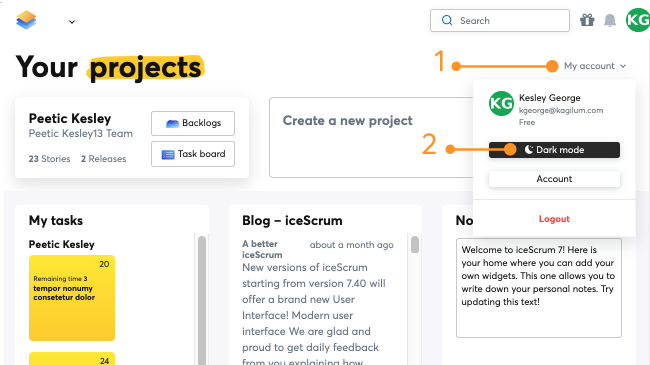The height and width of the screenshot is (365, 650).
Task: Focus the Search input field
Action: tap(500, 20)
